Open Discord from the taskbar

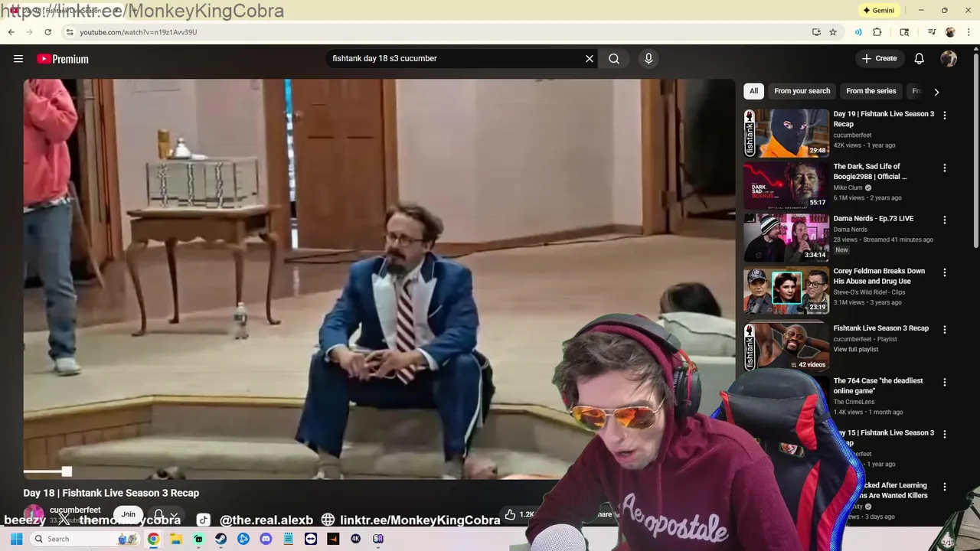tap(266, 539)
